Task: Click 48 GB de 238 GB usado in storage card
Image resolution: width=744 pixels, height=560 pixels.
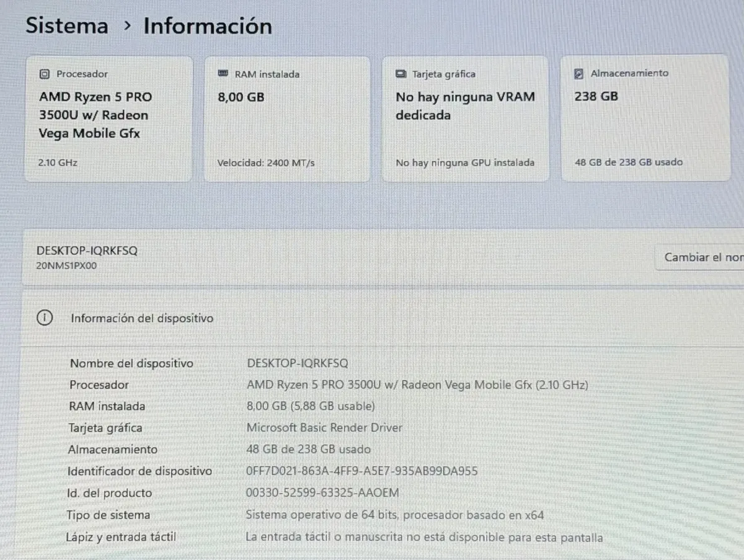Action: [x=629, y=162]
